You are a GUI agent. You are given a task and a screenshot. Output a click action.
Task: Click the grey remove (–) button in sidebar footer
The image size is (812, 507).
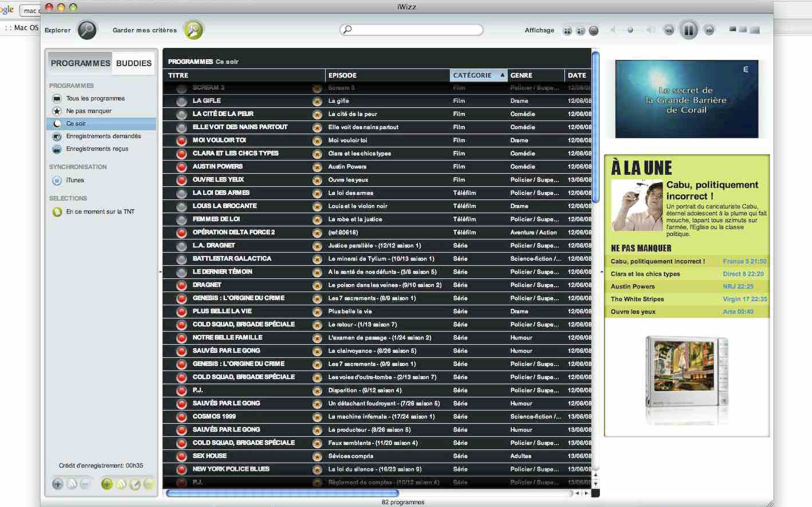[x=85, y=484]
